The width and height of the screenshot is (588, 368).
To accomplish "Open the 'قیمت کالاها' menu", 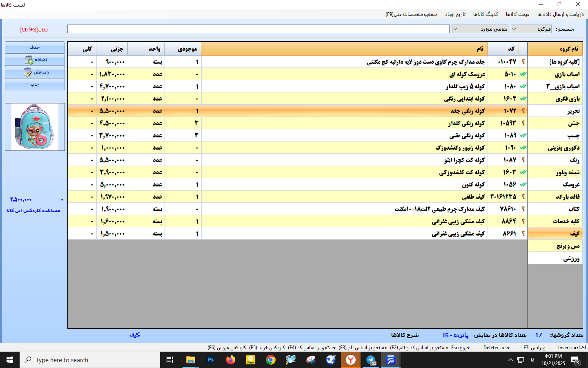I will tap(517, 14).
